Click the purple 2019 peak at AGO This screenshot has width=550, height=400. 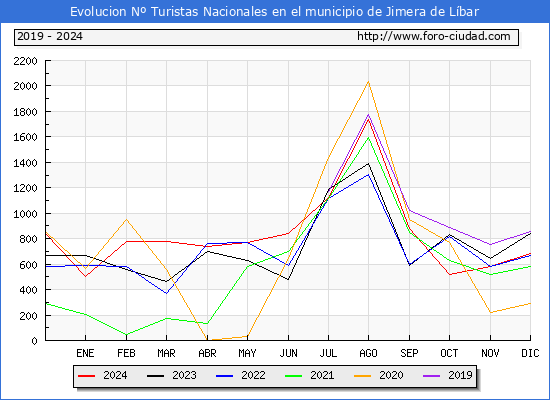[368, 114]
